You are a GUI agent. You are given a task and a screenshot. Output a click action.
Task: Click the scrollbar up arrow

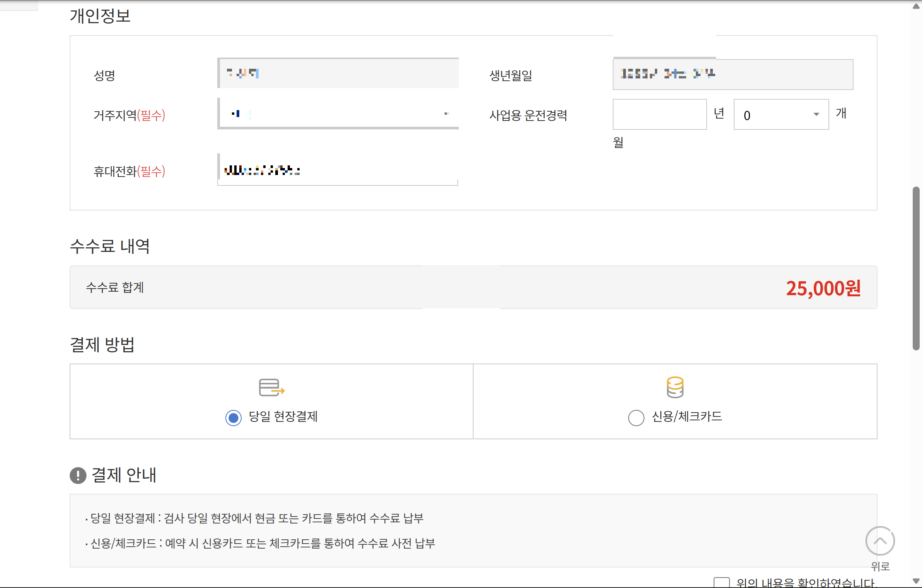(916, 6)
